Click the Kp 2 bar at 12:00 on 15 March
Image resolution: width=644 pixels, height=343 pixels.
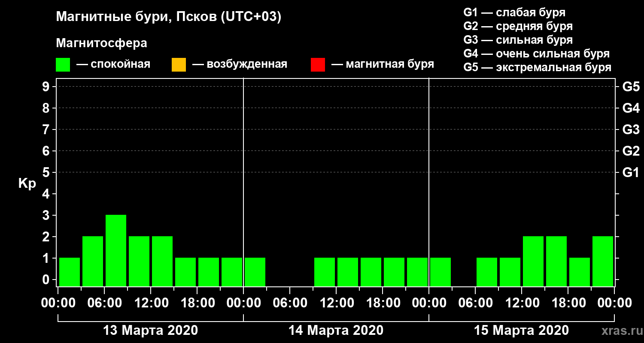click(533, 261)
